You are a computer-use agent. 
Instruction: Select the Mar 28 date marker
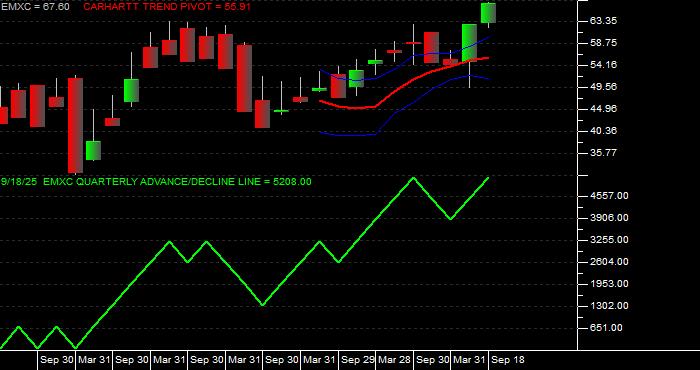click(x=394, y=360)
